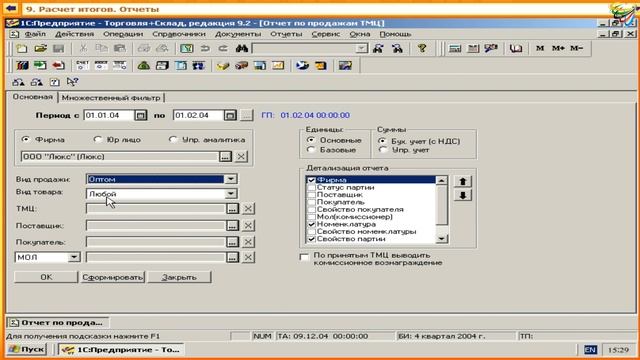Open the calendar toolbar icon
This screenshot has height=360, width=640.
point(473,49)
